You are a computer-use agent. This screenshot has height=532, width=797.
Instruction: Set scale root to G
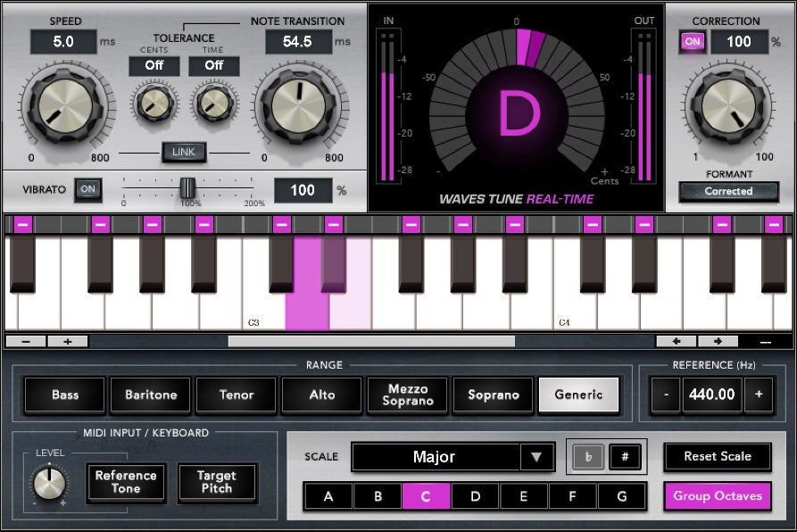(622, 496)
